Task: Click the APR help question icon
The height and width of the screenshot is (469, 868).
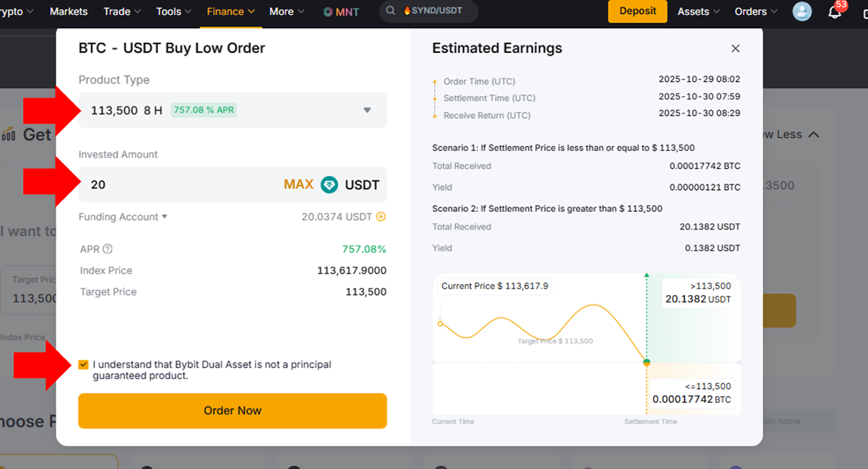Action: pos(107,249)
